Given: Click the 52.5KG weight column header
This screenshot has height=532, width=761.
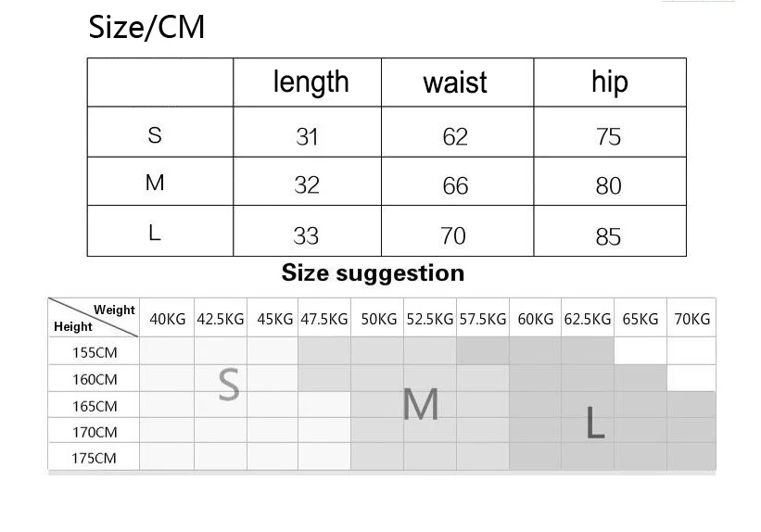Looking at the screenshot, I should 430,320.
